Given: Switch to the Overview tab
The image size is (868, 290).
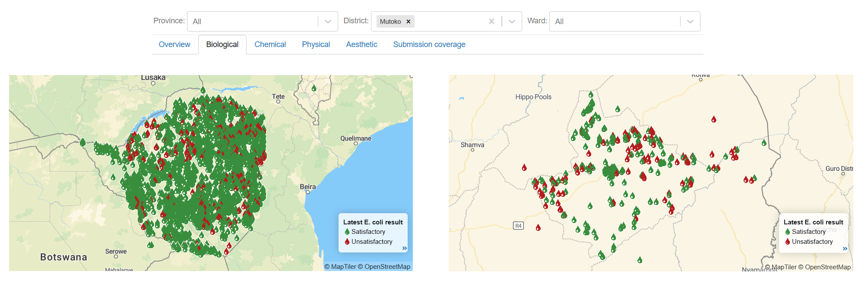Looking at the screenshot, I should (174, 44).
